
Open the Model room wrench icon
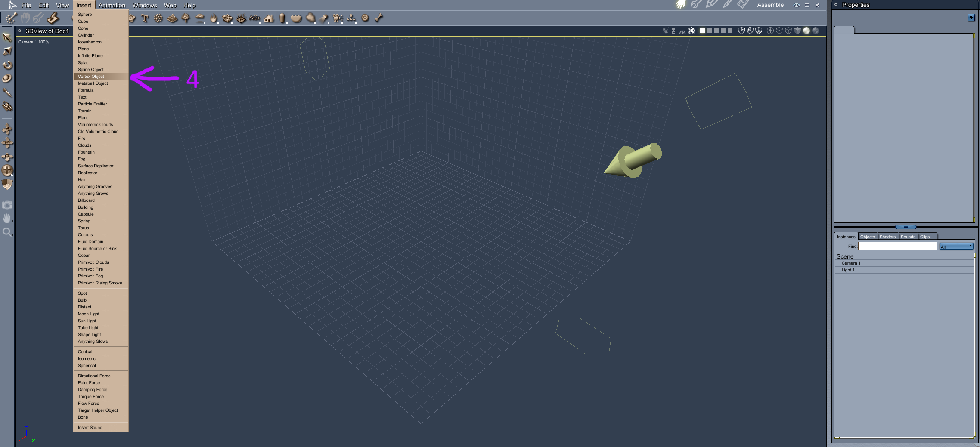696,5
